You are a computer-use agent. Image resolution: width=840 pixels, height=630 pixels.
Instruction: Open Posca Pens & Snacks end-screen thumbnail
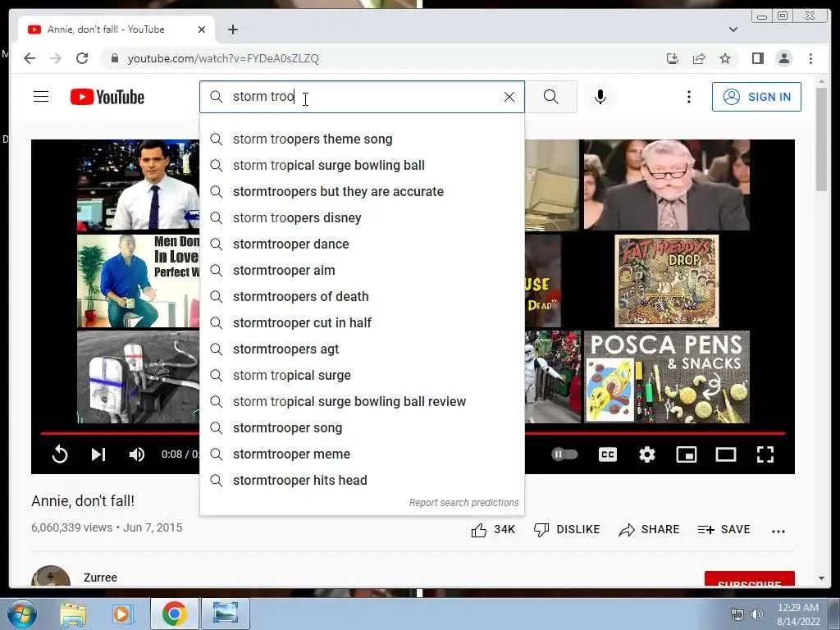[x=666, y=377]
